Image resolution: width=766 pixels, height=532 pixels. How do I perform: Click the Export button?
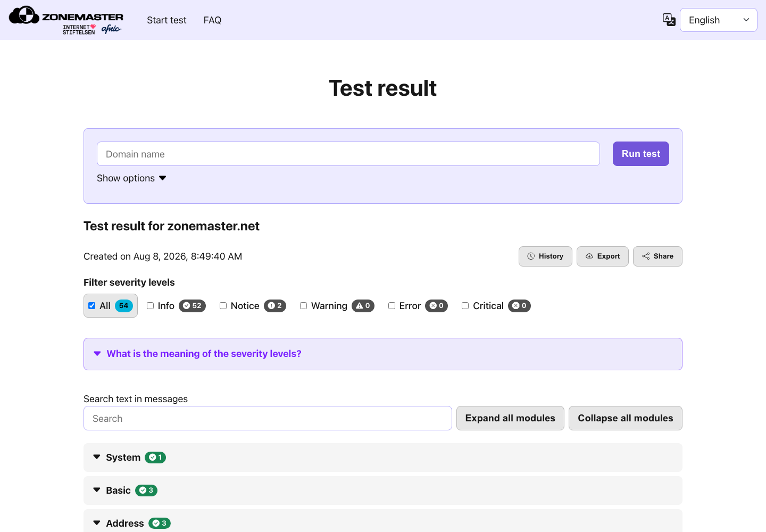603,256
